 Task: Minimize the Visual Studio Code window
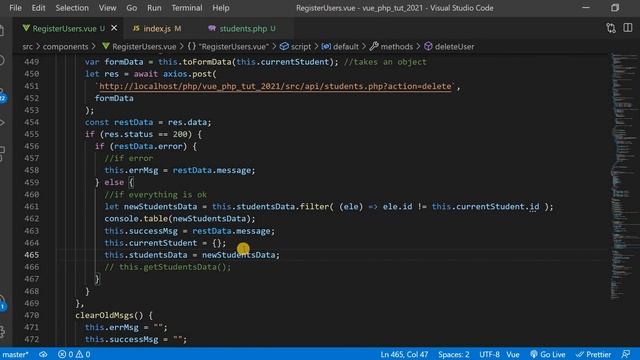pos(586,8)
